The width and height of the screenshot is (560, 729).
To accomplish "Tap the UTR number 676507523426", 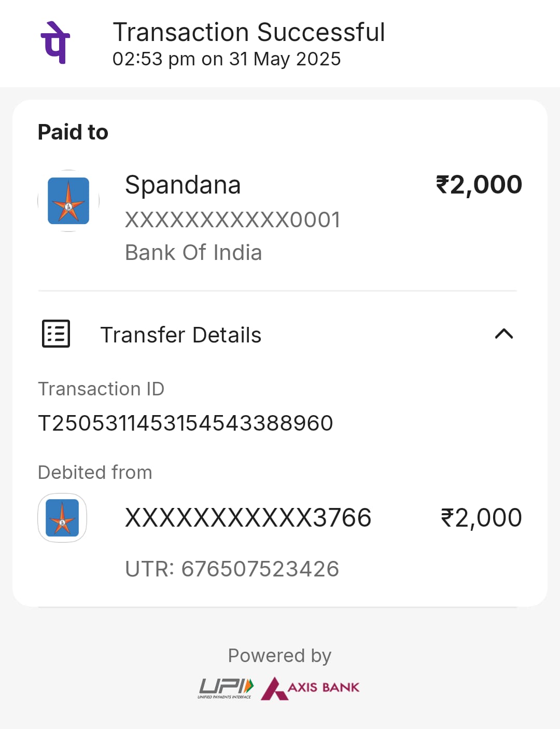I will click(232, 569).
